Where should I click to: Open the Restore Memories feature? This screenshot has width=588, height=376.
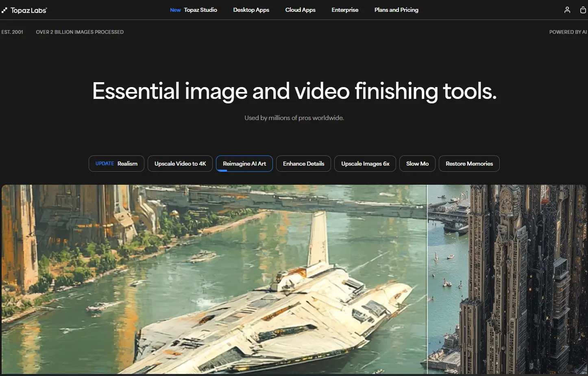[x=469, y=163]
